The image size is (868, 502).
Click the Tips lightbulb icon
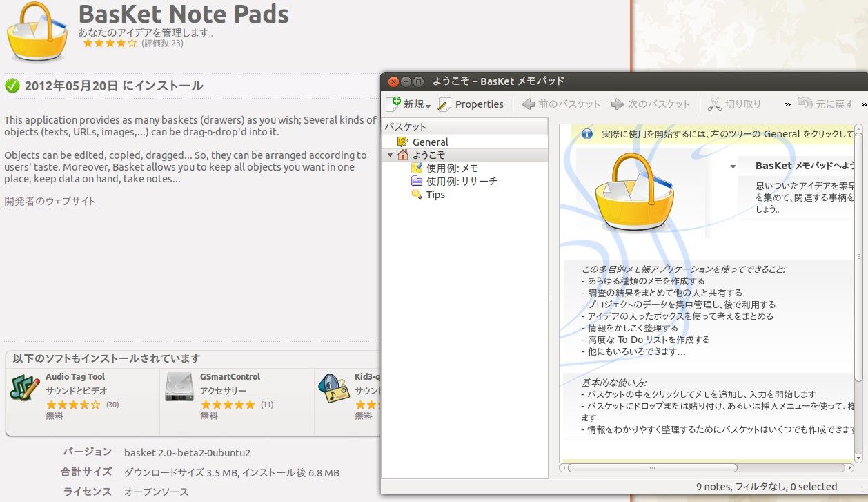pyautogui.click(x=416, y=195)
